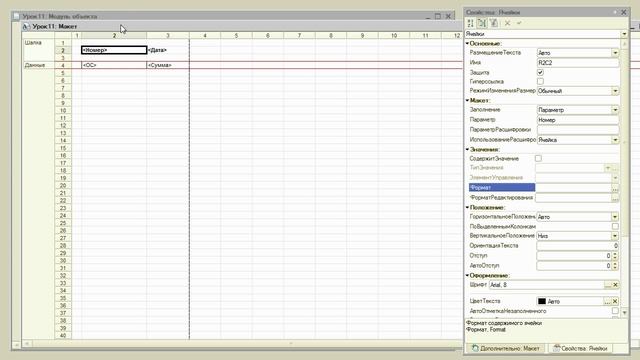Select column header 5 in the template

click(236, 36)
